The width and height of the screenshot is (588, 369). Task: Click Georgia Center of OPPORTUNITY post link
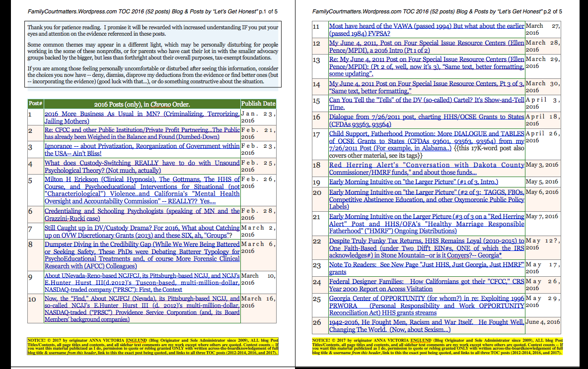pos(426,299)
